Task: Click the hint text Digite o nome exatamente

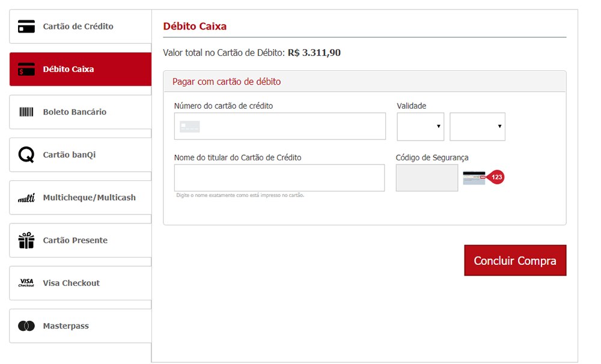Action: 240,195
